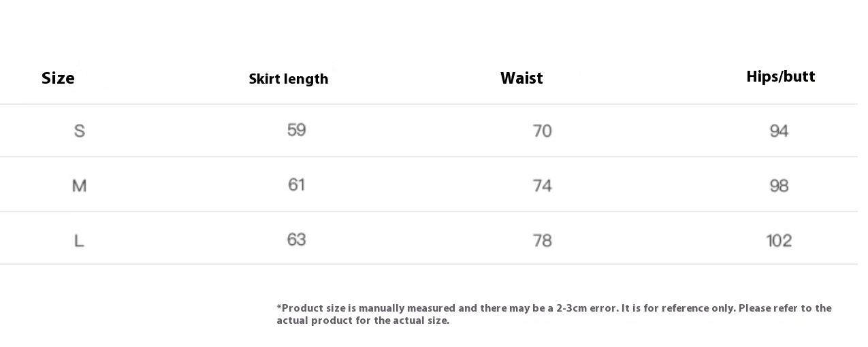868x347 pixels.
Task: Click skirt length value 61
Action: click(x=296, y=184)
